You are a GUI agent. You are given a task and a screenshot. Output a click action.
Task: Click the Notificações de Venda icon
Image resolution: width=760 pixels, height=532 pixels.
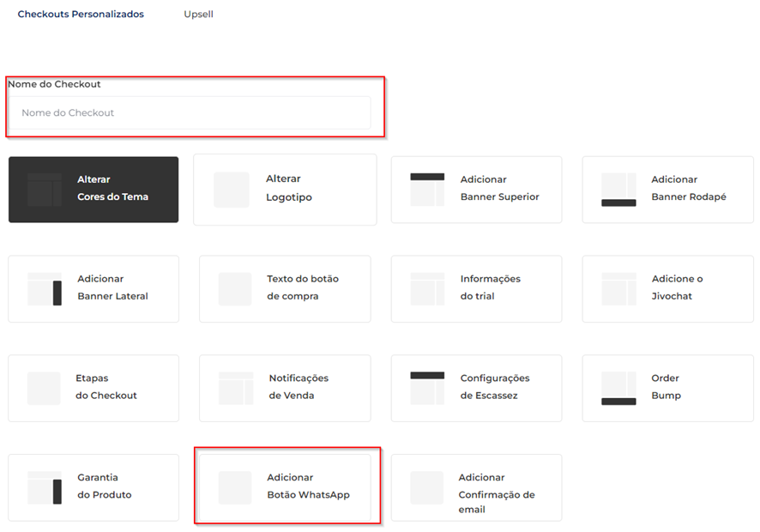click(x=236, y=389)
